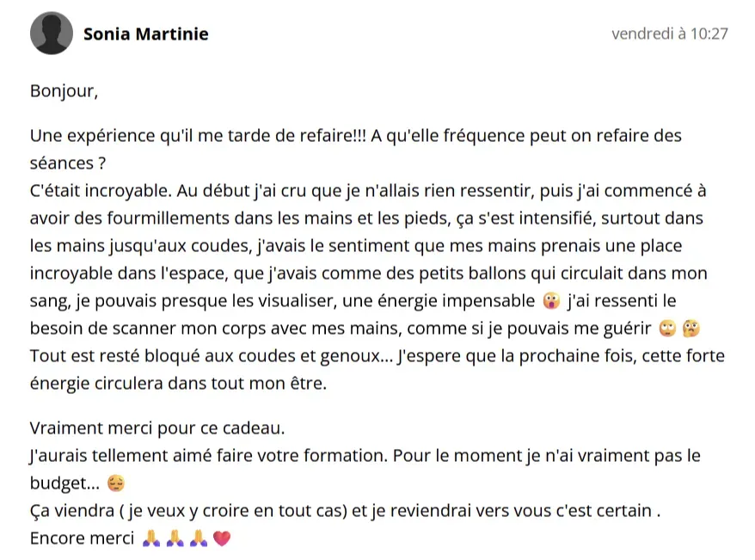755x560 pixels.
Task: Click the Bonjour greeting text
Action: coord(64,91)
